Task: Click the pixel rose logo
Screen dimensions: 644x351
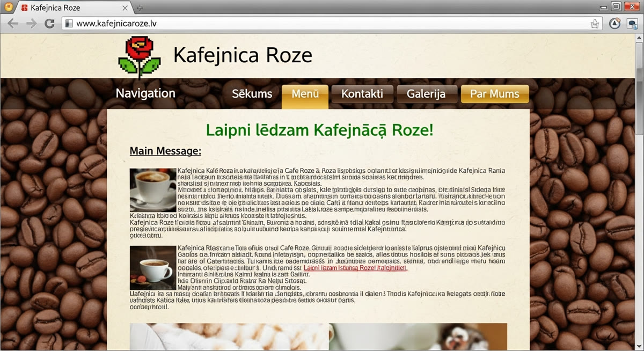Action: coord(139,57)
